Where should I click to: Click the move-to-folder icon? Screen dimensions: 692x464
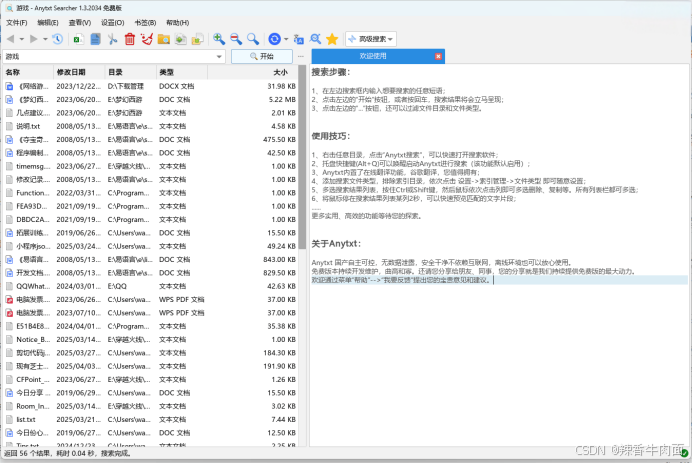point(197,39)
